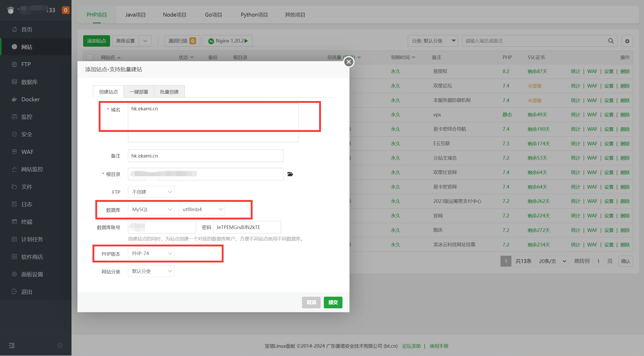
Task: Select the 一键部署 dialog tab
Action: (139, 92)
